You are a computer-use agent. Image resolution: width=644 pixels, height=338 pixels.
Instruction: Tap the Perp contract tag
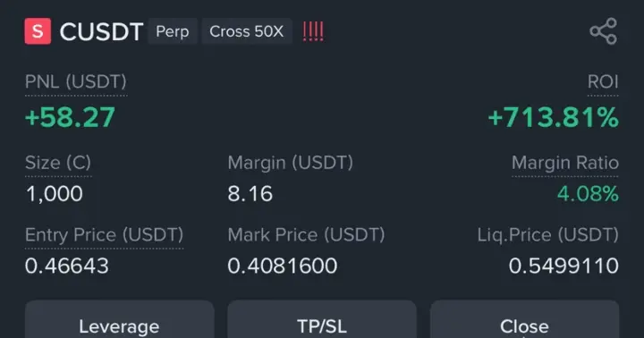click(173, 31)
